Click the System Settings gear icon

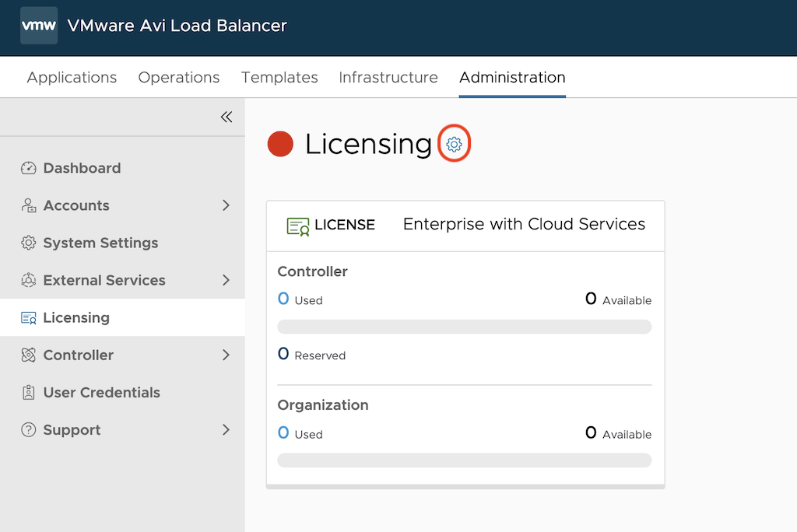(x=29, y=243)
